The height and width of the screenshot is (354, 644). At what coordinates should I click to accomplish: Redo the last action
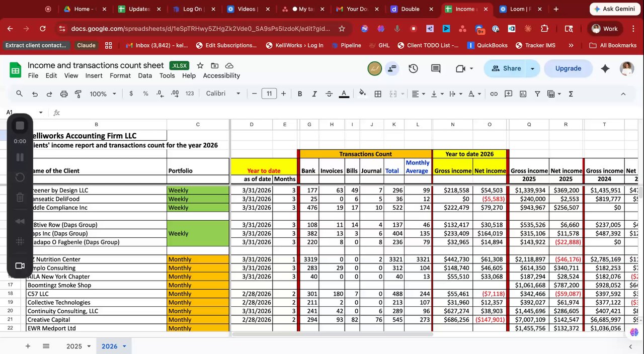coord(49,94)
